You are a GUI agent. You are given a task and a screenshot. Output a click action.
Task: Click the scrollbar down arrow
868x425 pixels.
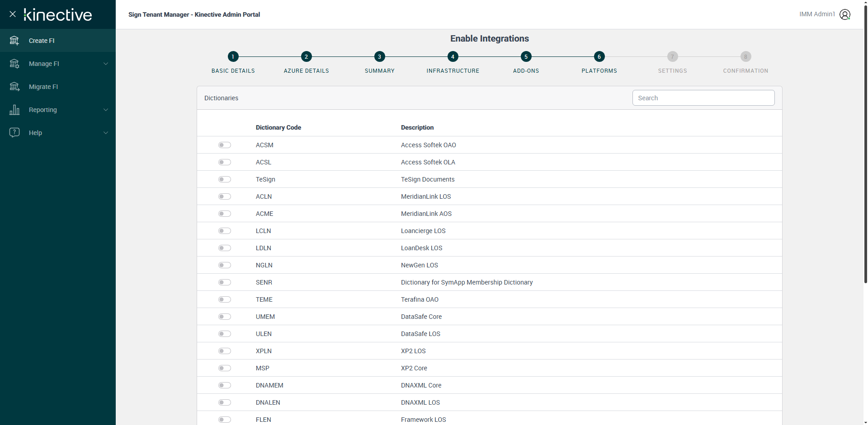pyautogui.click(x=865, y=422)
